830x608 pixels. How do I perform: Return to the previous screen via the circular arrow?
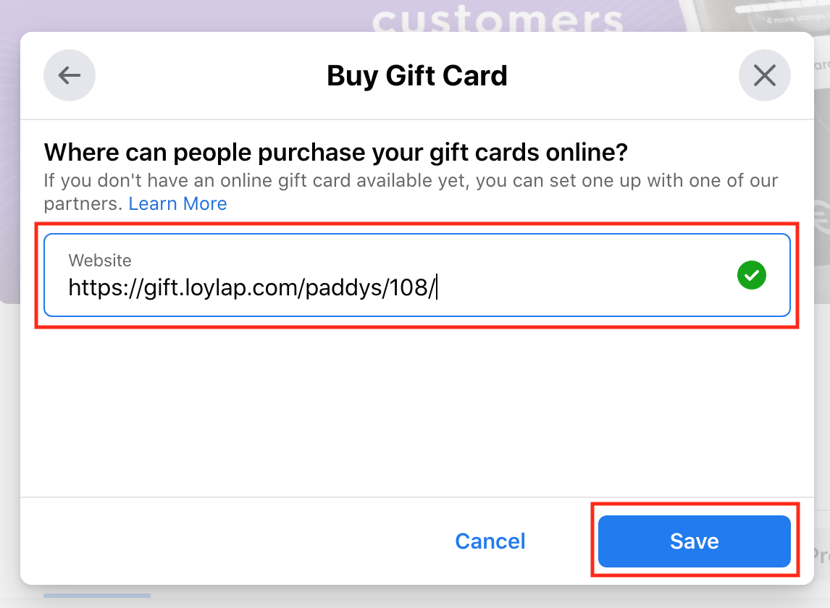(69, 75)
